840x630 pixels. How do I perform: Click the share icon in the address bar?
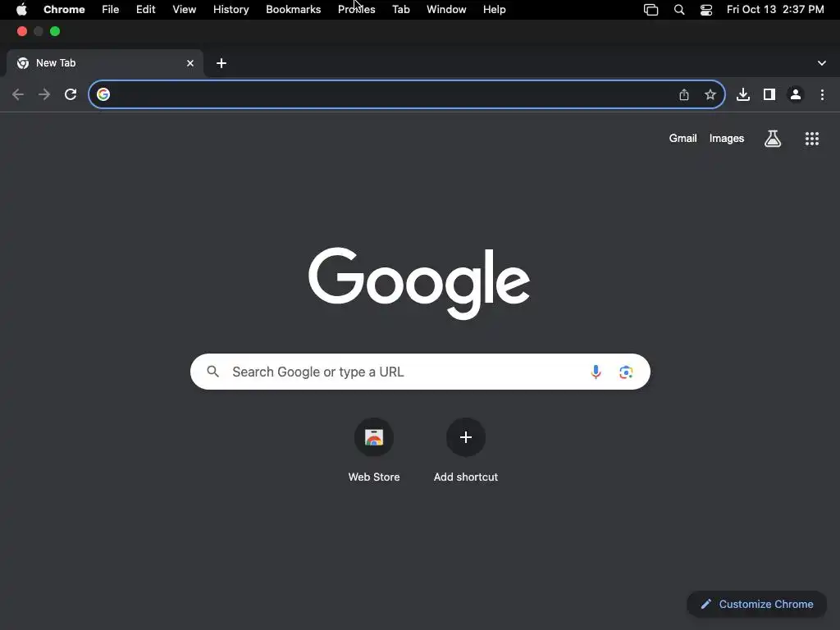pos(684,95)
